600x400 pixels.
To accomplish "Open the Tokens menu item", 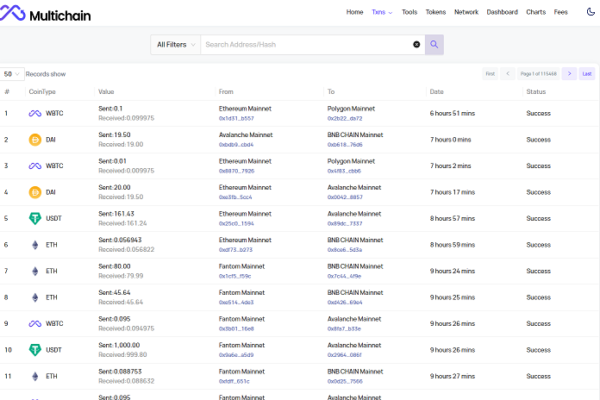I will [435, 12].
